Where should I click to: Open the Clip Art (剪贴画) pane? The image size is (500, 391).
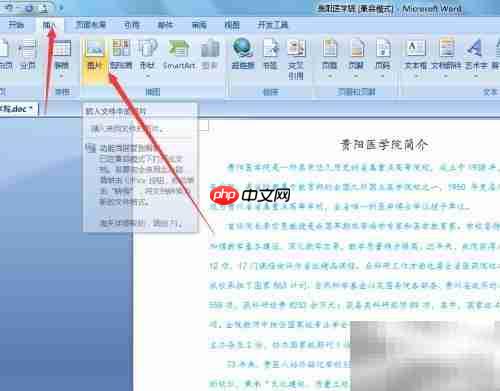[121, 55]
